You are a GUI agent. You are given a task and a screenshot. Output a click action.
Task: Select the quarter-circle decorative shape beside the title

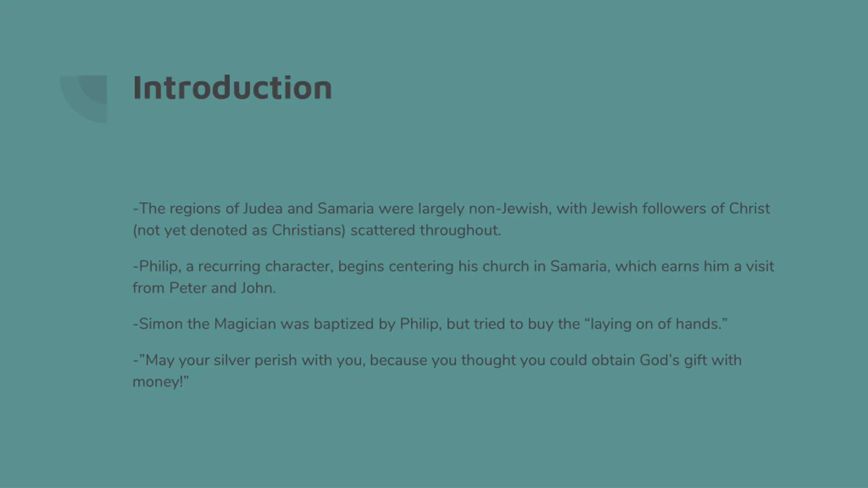point(83,99)
